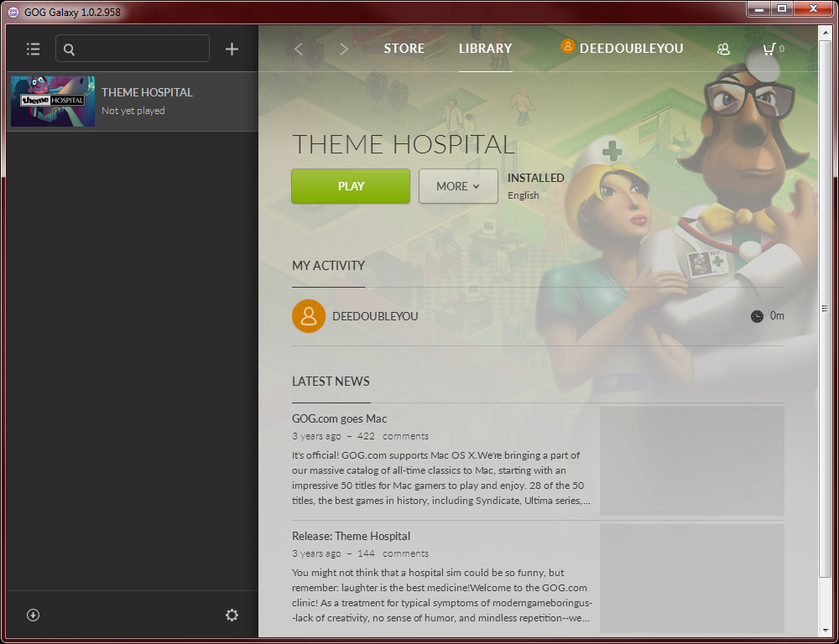Image resolution: width=839 pixels, height=644 pixels.
Task: Open the shopping cart icon
Action: pyautogui.click(x=769, y=49)
